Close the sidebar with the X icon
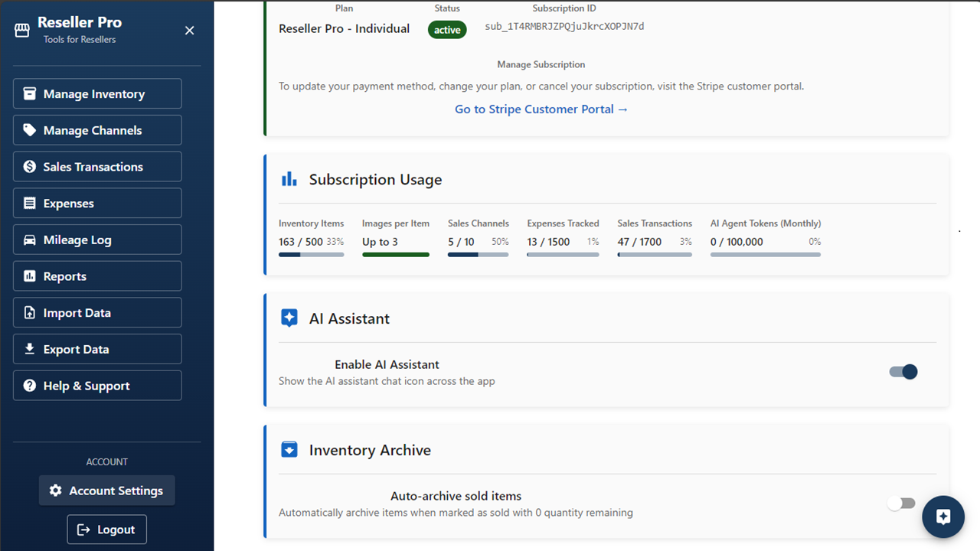This screenshot has width=980, height=551. click(190, 30)
